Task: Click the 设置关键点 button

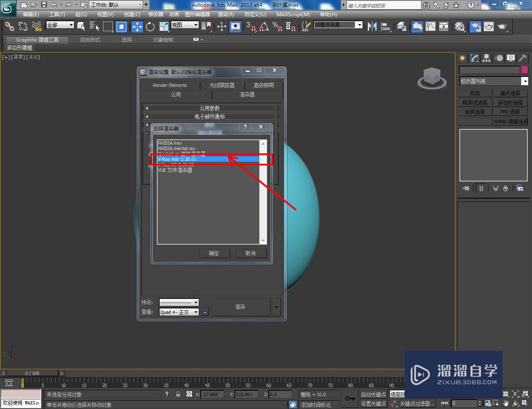Action: (x=373, y=404)
